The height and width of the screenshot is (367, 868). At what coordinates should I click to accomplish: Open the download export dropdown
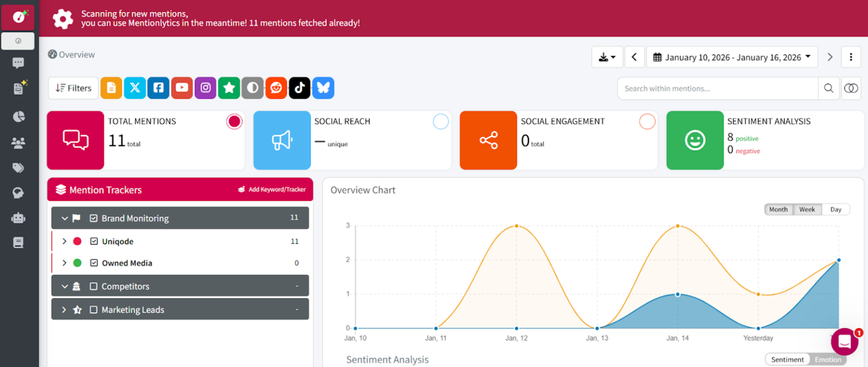click(607, 57)
